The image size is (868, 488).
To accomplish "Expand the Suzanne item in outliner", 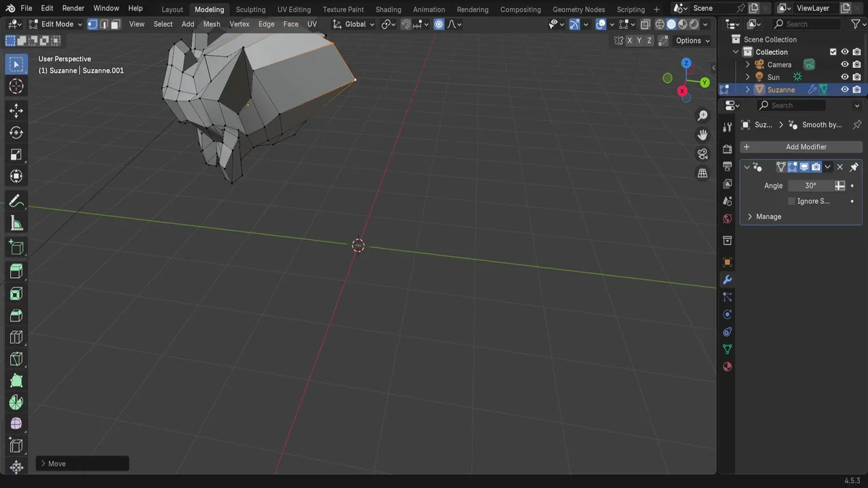I will (748, 89).
